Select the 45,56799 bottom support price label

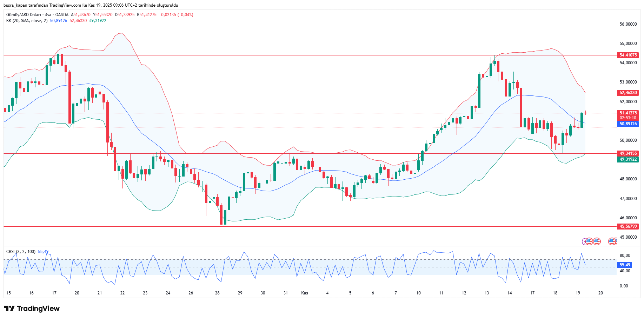[x=628, y=226]
